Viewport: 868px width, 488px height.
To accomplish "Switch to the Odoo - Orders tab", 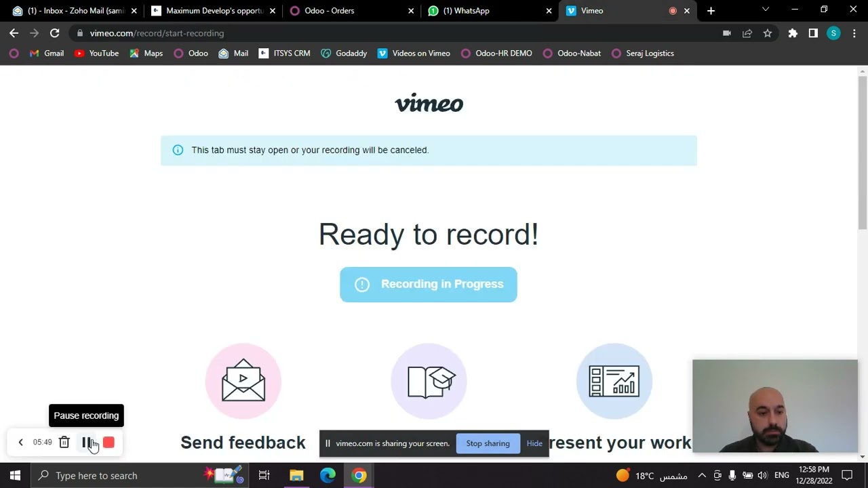I will click(x=350, y=11).
